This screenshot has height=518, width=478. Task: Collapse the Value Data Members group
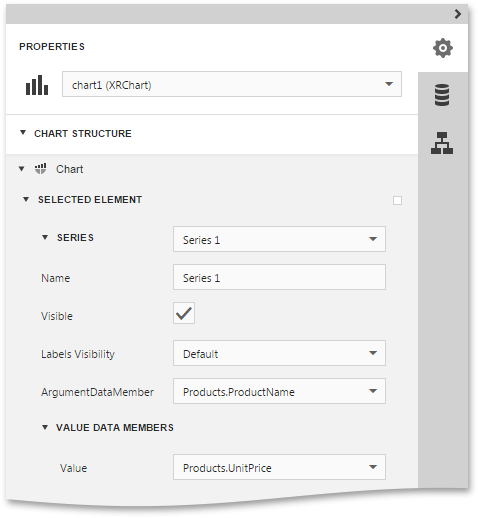point(45,427)
